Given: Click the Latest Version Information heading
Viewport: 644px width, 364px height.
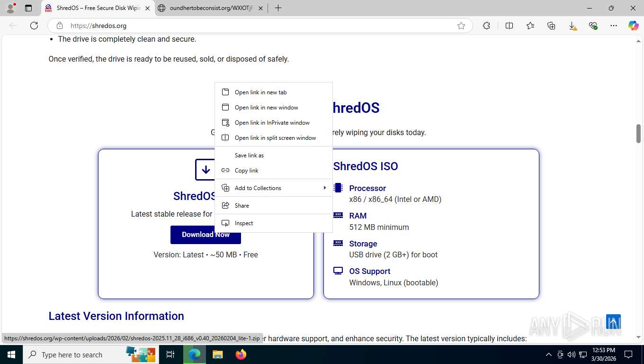Looking at the screenshot, I should click(x=116, y=316).
